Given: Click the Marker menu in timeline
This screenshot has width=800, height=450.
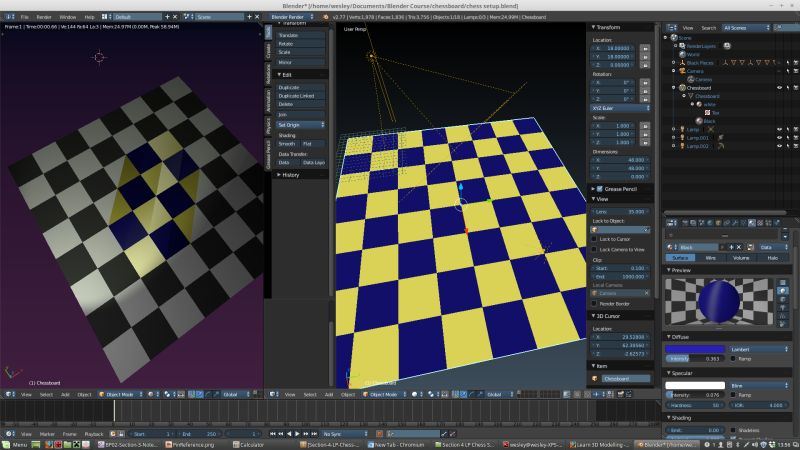Looking at the screenshot, I should pos(47,434).
